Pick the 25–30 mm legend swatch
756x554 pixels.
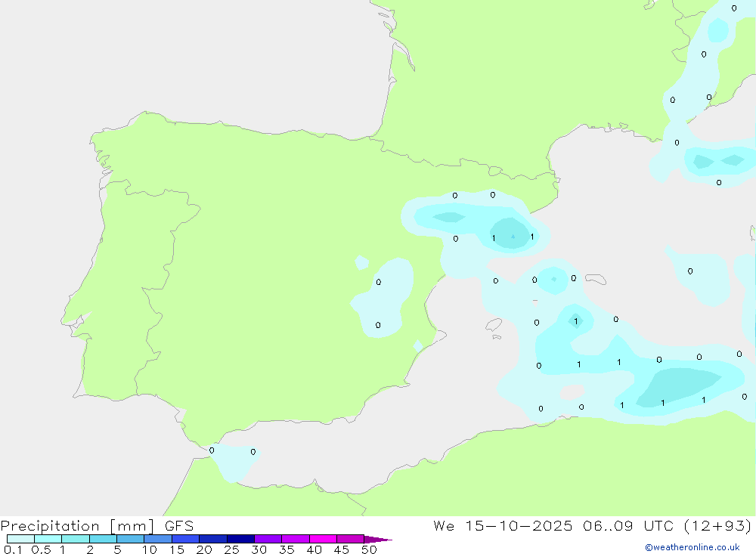click(x=240, y=539)
